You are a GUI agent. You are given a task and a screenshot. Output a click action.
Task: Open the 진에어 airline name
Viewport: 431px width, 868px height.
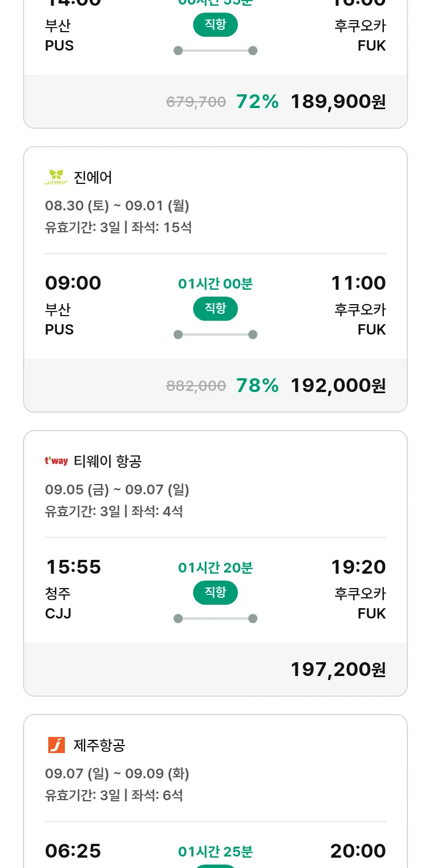click(x=93, y=177)
